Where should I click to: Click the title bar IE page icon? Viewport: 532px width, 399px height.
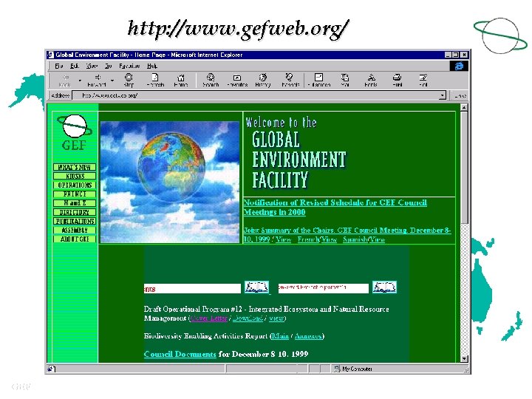pos(50,55)
